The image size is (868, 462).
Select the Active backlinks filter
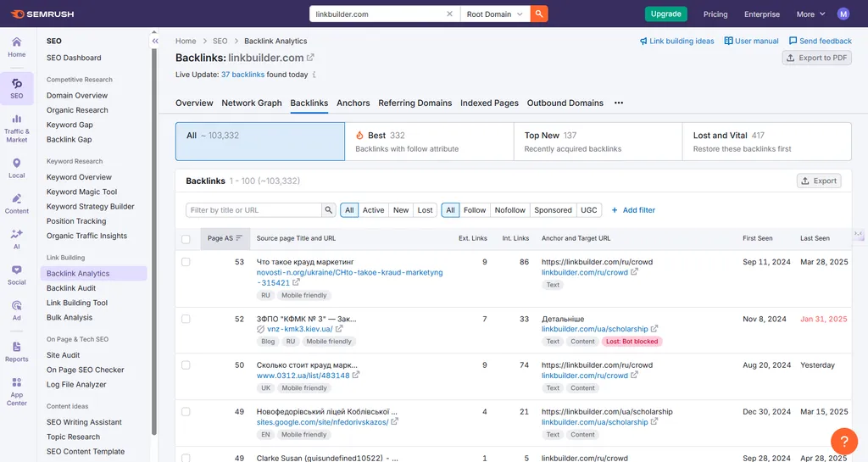click(373, 210)
